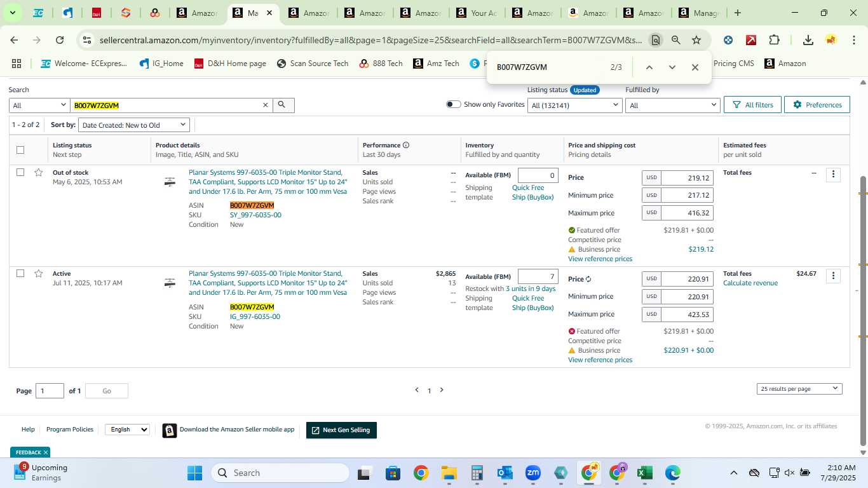Check the Active listing checkbox
868x488 pixels.
20,273
